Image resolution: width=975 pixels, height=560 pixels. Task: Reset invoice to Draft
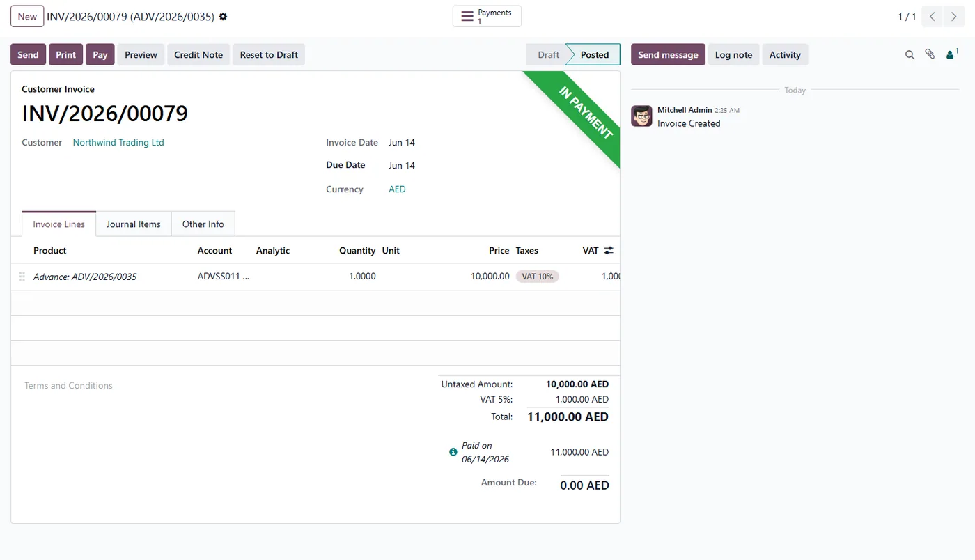(x=269, y=54)
